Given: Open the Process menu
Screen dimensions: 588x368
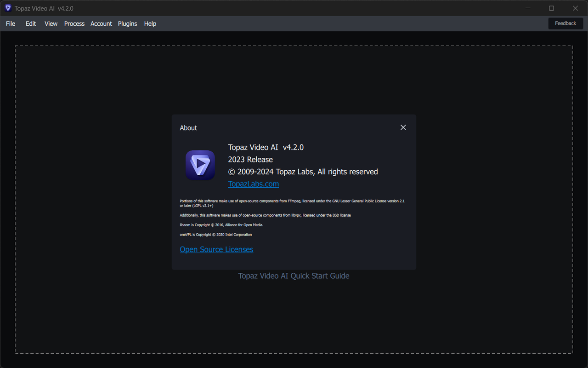Looking at the screenshot, I should coord(74,23).
